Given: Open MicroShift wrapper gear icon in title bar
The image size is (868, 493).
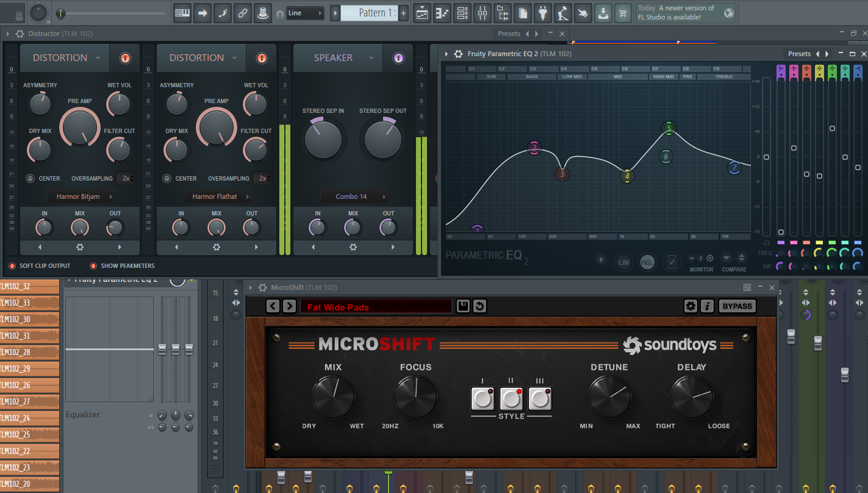Looking at the screenshot, I should pyautogui.click(x=262, y=287).
